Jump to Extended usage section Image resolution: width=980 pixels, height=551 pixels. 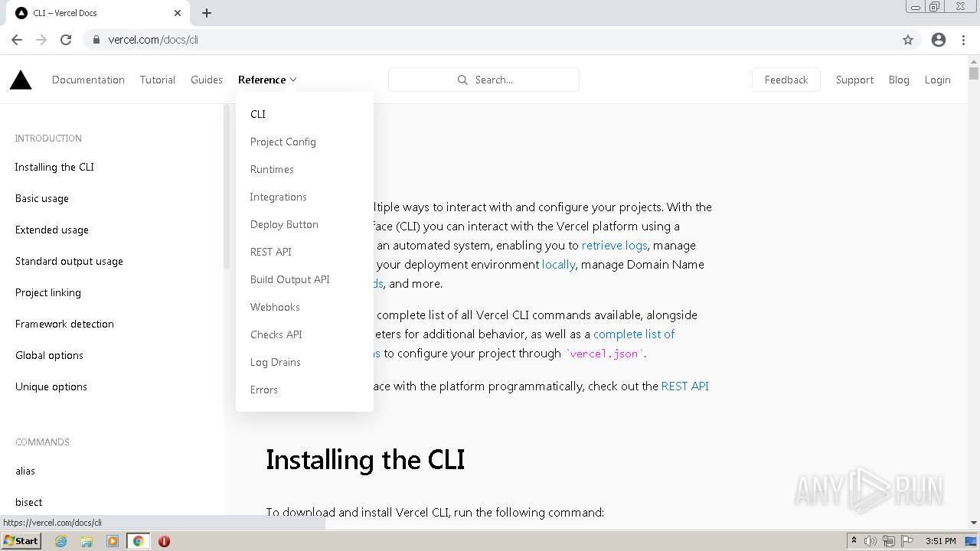click(x=52, y=230)
